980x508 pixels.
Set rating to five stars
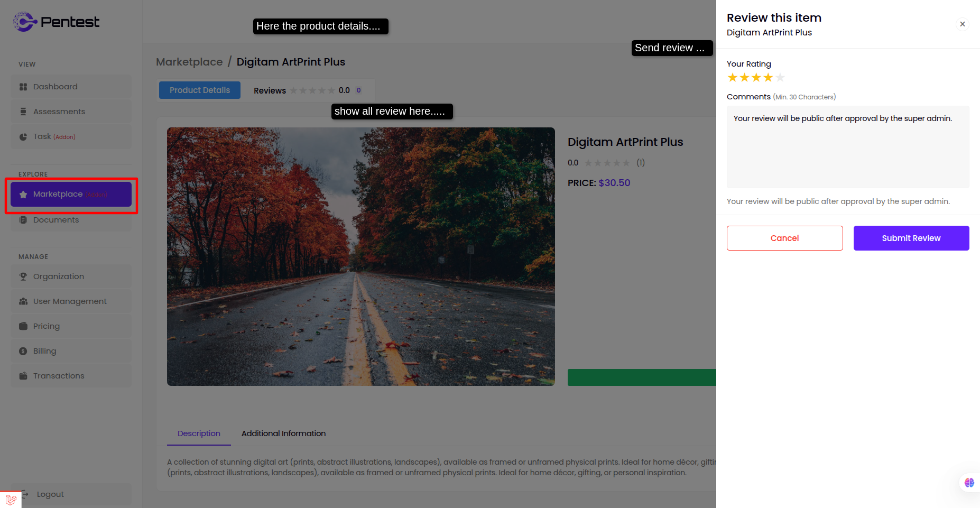pos(780,78)
